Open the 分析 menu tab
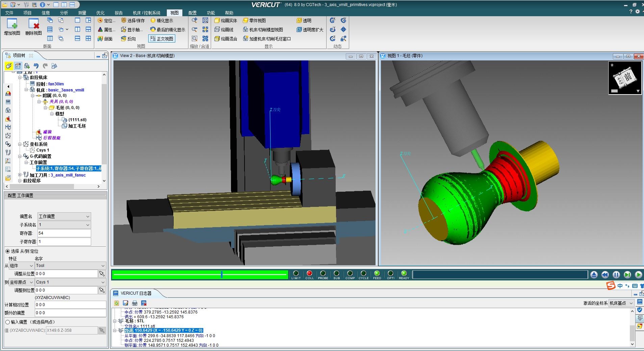The image size is (644, 351). (64, 13)
